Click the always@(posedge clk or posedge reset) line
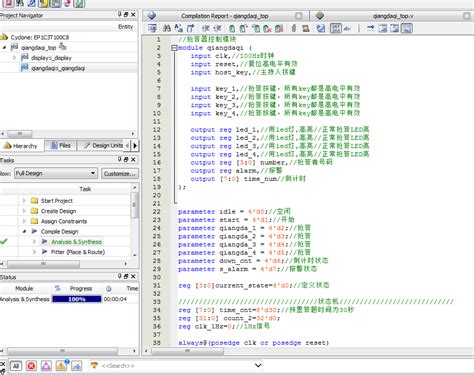This screenshot has height=375, width=474. tap(253, 343)
